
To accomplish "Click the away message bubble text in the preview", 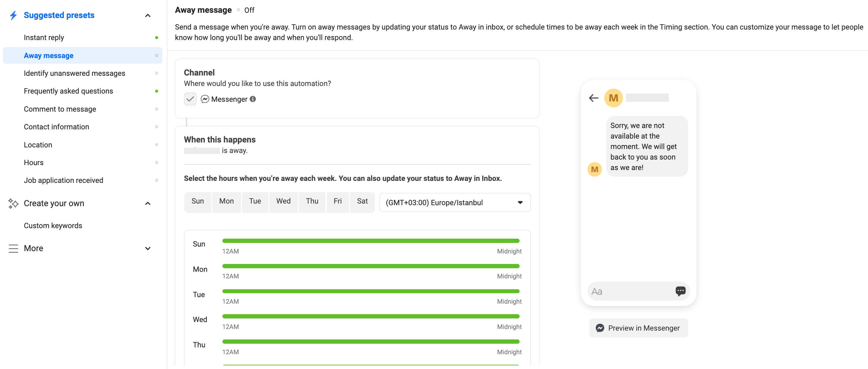I will (643, 146).
